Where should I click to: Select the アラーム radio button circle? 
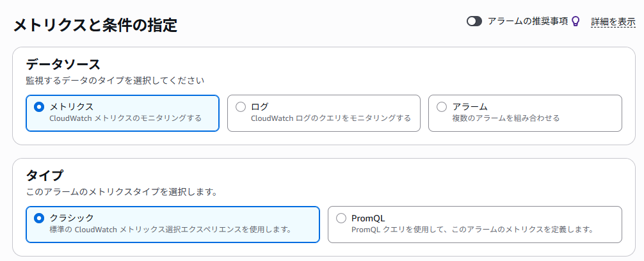442,107
